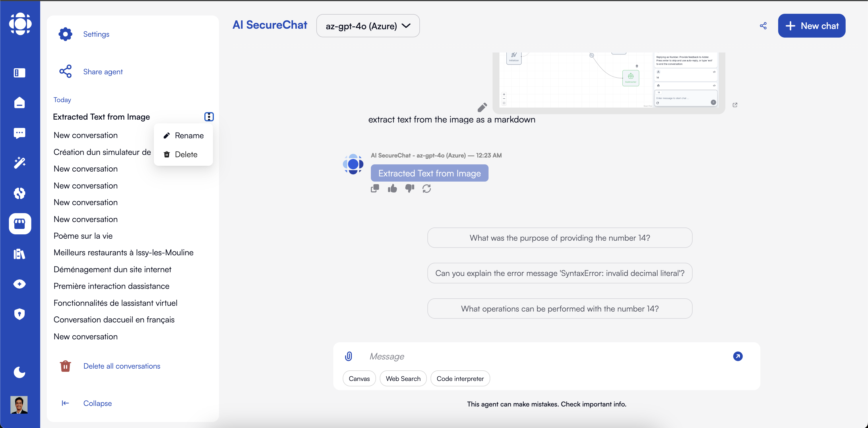Regenerate the response with refresh icon
The image size is (868, 428).
[427, 188]
